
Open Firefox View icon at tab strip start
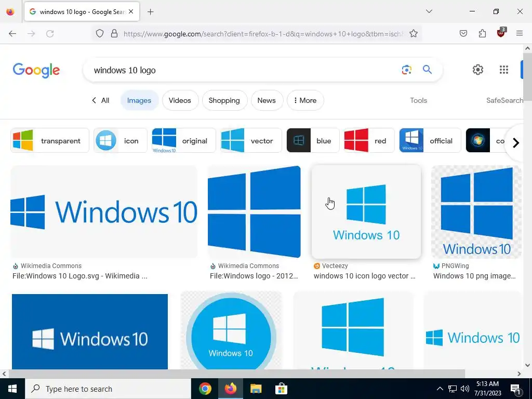point(10,11)
